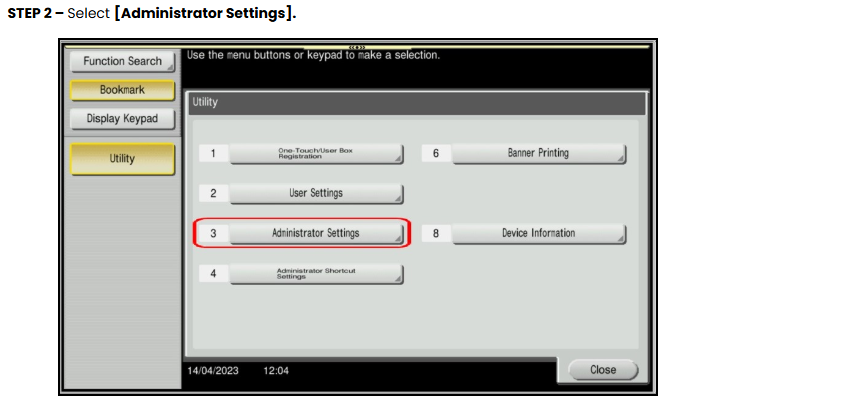857x399 pixels.
Task: Click the corner arrow on Banner Printing
Action: pyautogui.click(x=620, y=159)
